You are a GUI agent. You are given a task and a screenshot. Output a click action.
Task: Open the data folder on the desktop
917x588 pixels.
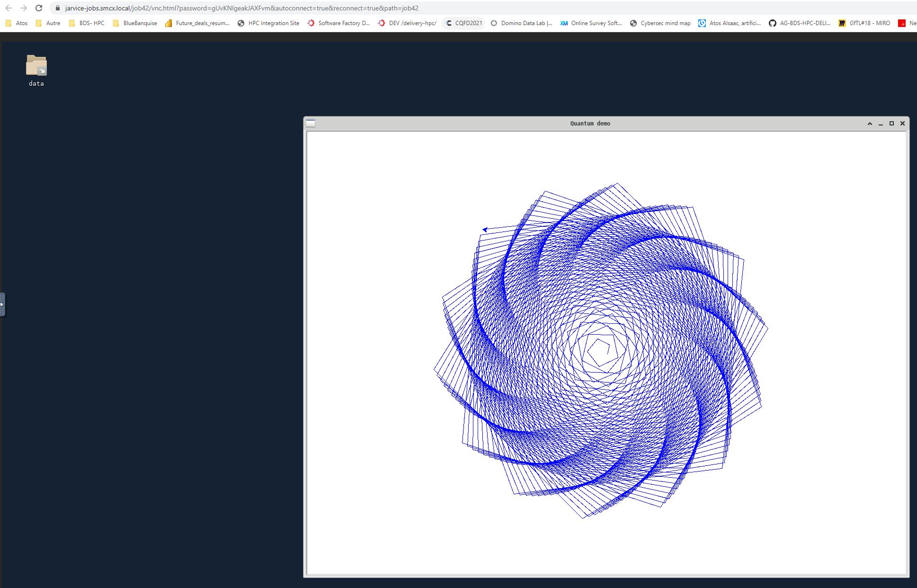coord(36,66)
